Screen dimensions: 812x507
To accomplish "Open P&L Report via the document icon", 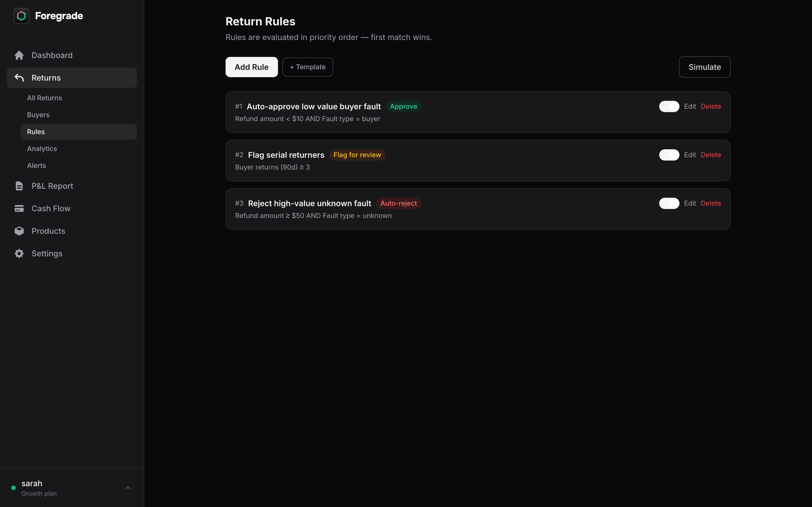I will click(19, 186).
